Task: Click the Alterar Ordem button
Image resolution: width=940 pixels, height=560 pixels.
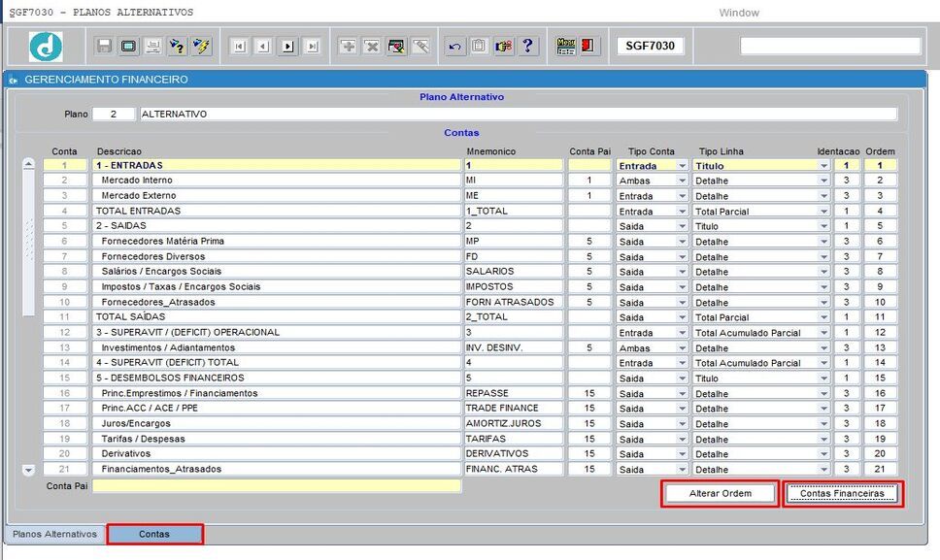Action: tap(720, 494)
